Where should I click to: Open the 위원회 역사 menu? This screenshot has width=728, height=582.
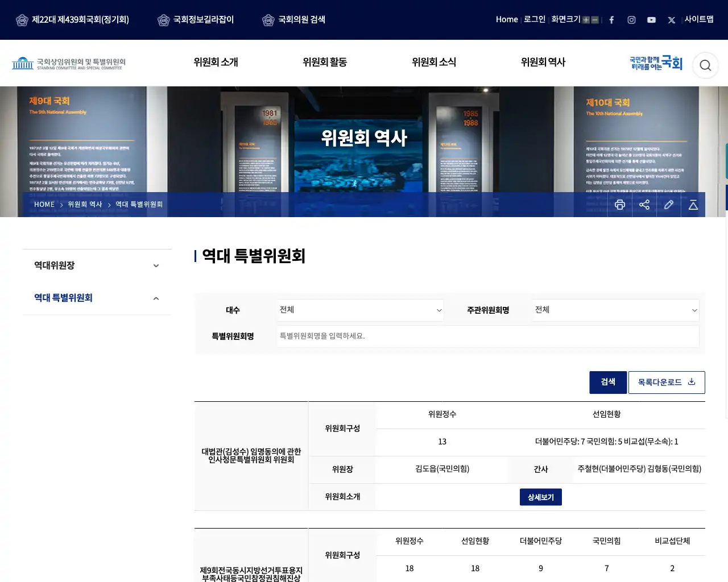pos(543,63)
